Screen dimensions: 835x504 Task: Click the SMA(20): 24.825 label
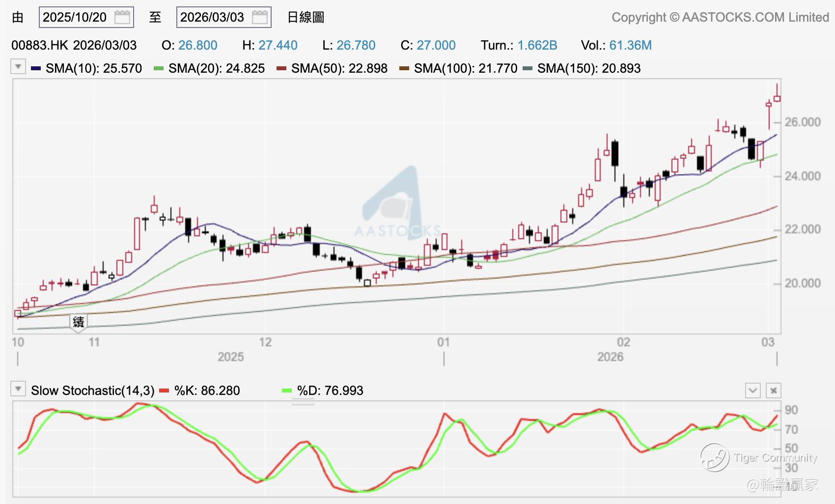(217, 68)
